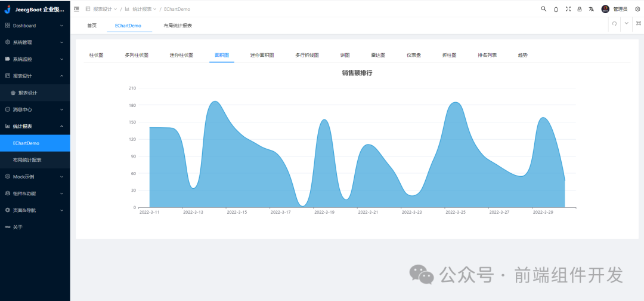
Task: Select the 柱状图 chart tab
Action: point(96,55)
